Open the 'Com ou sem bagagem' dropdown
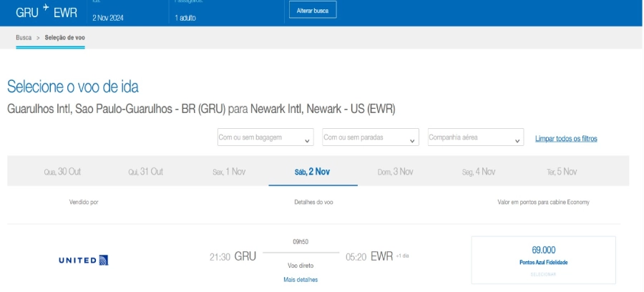 (x=265, y=137)
